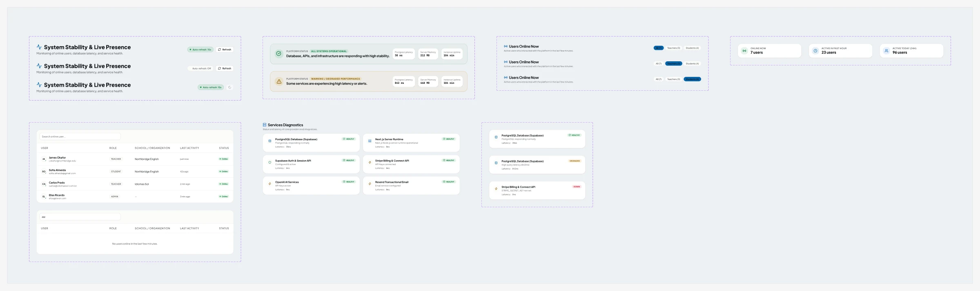The image size is (980, 291).
Task: Click Online status badge in James Okafor row
Action: click(x=224, y=159)
